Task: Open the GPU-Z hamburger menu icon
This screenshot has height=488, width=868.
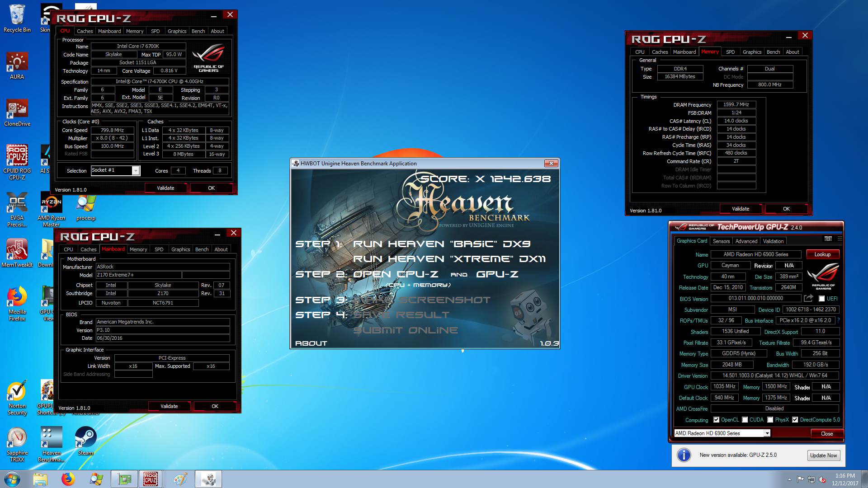Action: [840, 239]
